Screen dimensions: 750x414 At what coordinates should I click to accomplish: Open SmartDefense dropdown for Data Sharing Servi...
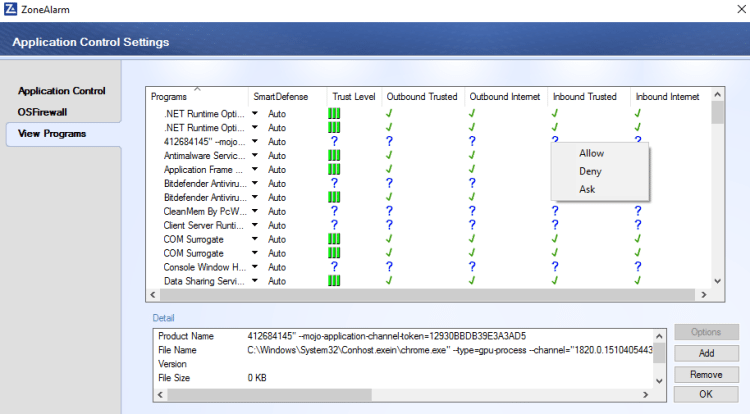pyautogui.click(x=255, y=281)
